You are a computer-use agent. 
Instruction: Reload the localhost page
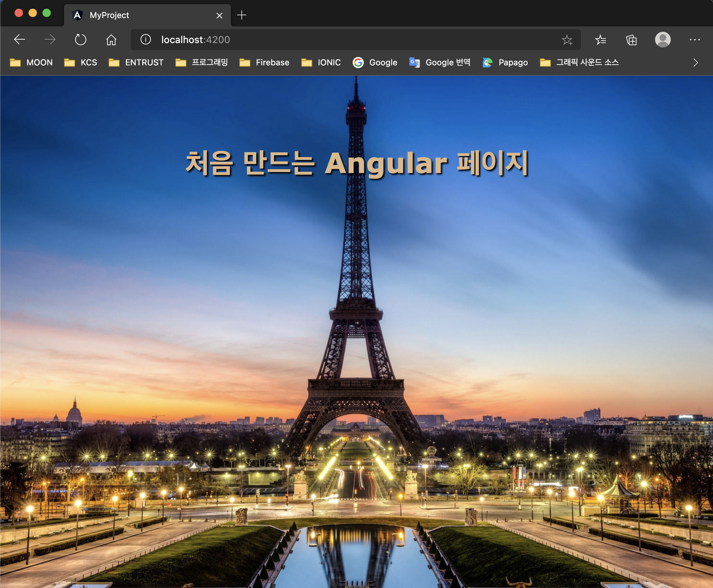pyautogui.click(x=80, y=40)
